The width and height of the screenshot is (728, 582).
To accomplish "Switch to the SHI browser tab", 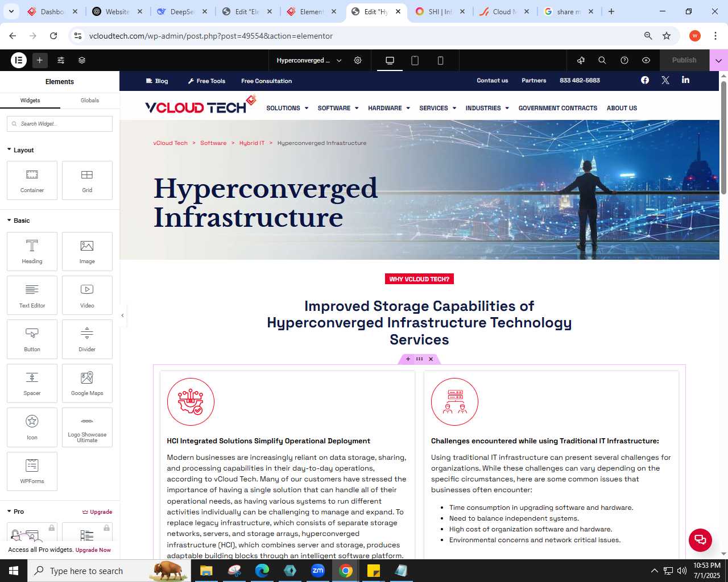I will coord(440,11).
